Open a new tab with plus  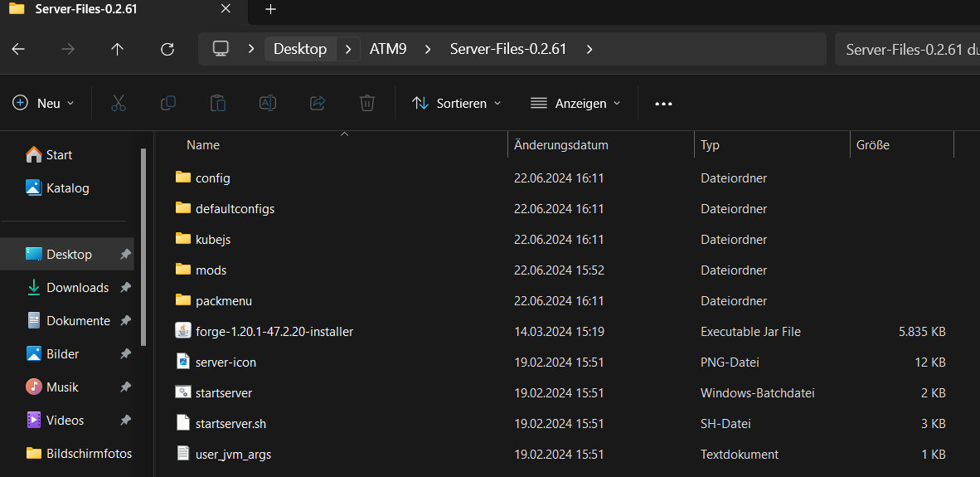pos(270,9)
